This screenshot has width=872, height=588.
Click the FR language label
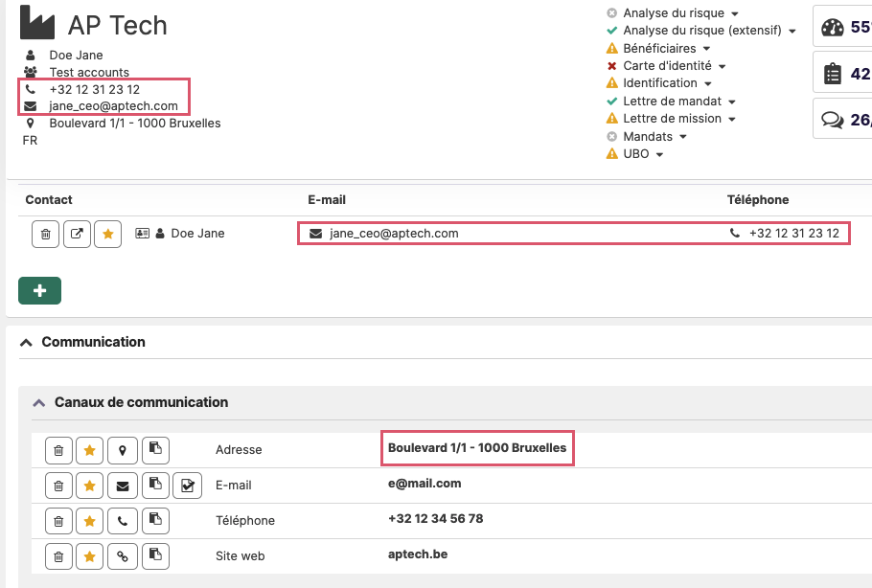pos(30,141)
